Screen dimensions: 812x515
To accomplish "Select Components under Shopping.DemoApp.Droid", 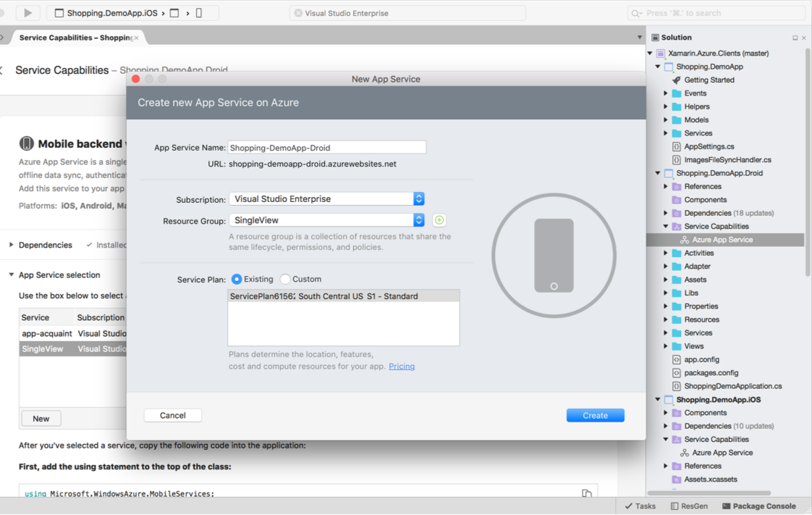I will 704,200.
